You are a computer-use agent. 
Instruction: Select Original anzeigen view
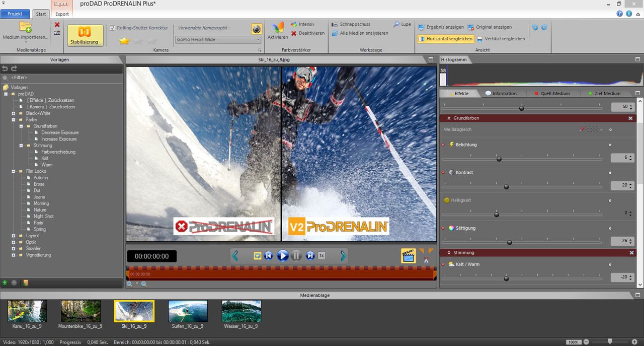[490, 27]
